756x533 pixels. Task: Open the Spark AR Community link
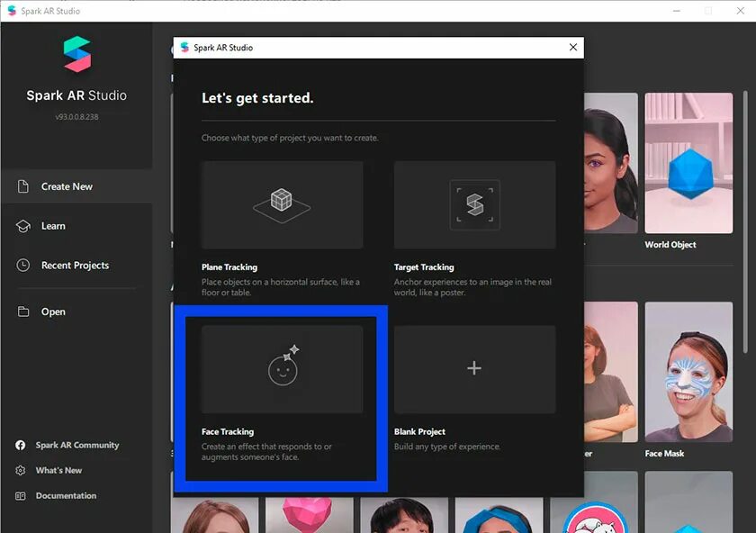[x=77, y=445]
